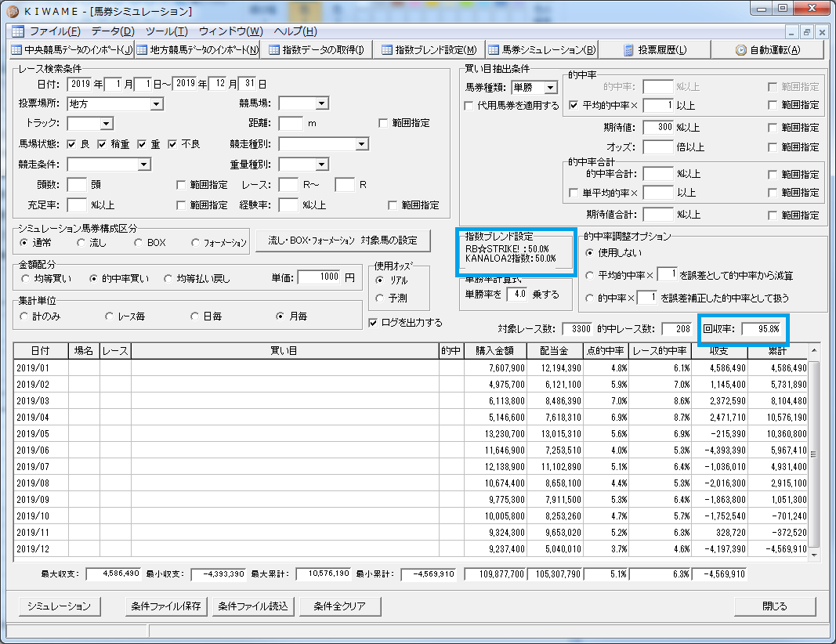The width and height of the screenshot is (836, 644).
Task: Open the ツール menu
Action: pos(167,31)
